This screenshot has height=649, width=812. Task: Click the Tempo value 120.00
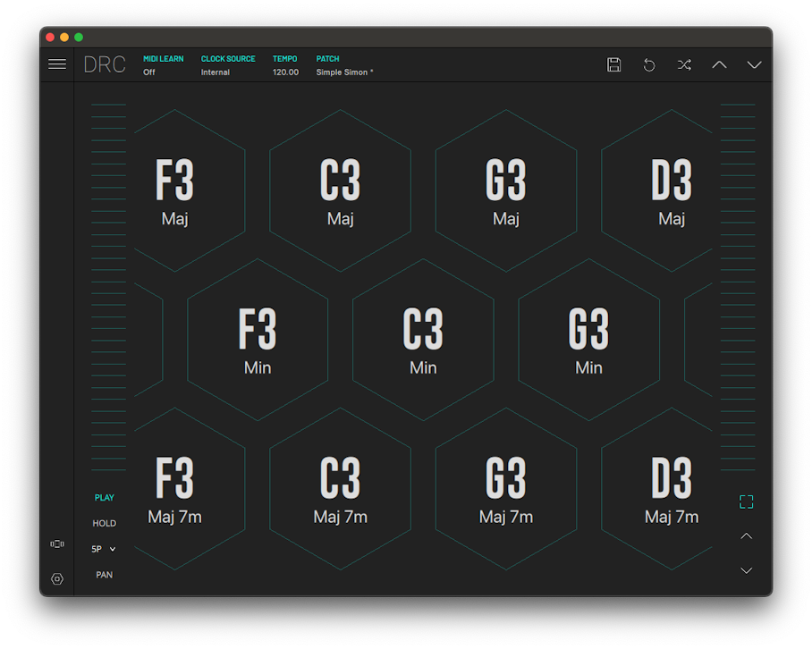pos(285,72)
